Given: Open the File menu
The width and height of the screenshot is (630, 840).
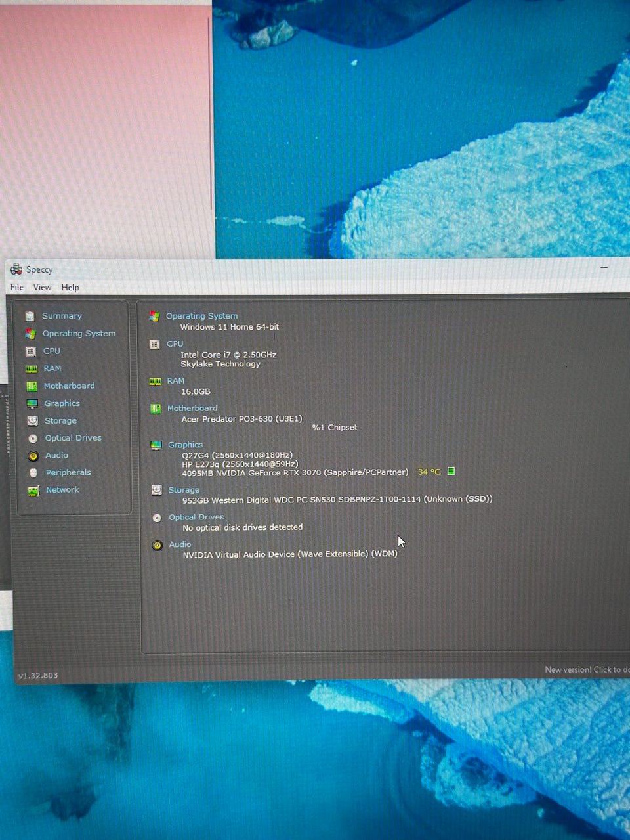Looking at the screenshot, I should pos(17,287).
